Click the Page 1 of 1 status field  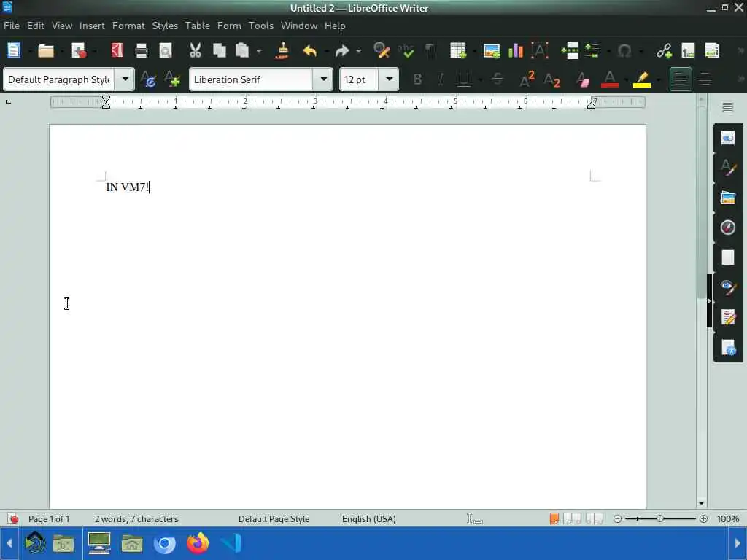tap(49, 519)
